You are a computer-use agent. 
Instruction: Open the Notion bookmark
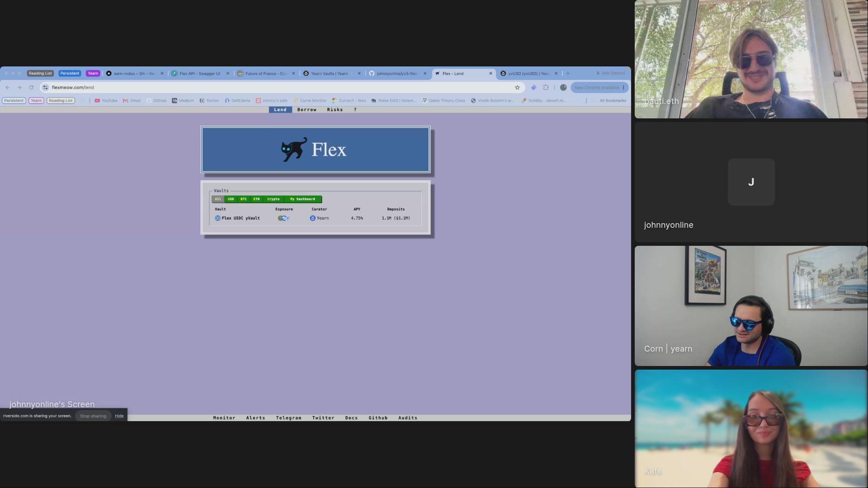pos(209,101)
